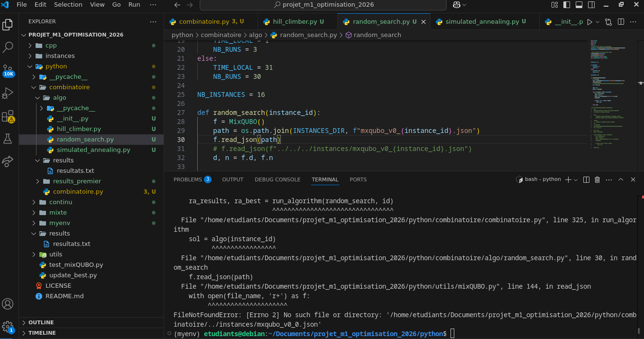The image size is (644, 339).
Task: Open Copilot dropdown chevron
Action: click(464, 5)
